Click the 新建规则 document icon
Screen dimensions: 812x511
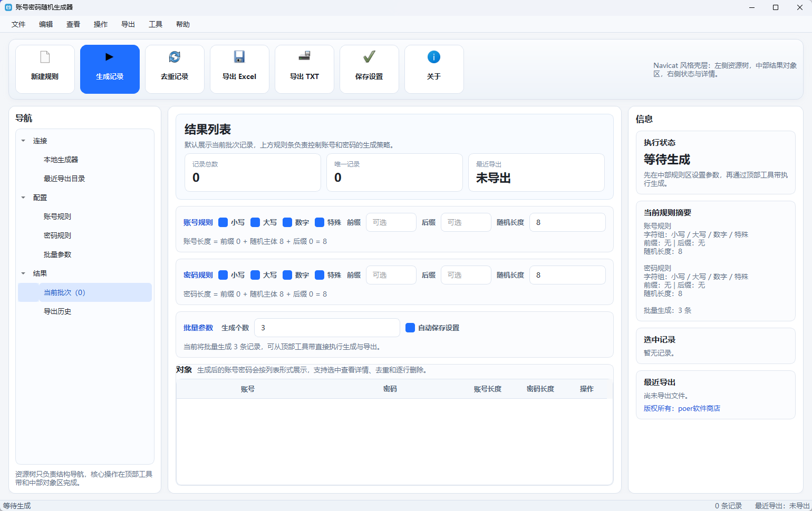[45, 57]
